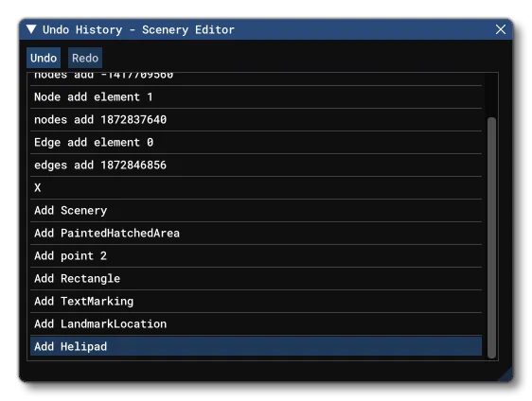
Task: Collapse the Undo History window triangle
Action: click(31, 29)
